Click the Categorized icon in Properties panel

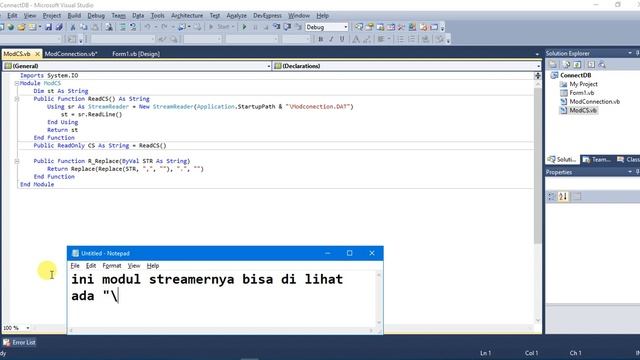[551, 197]
